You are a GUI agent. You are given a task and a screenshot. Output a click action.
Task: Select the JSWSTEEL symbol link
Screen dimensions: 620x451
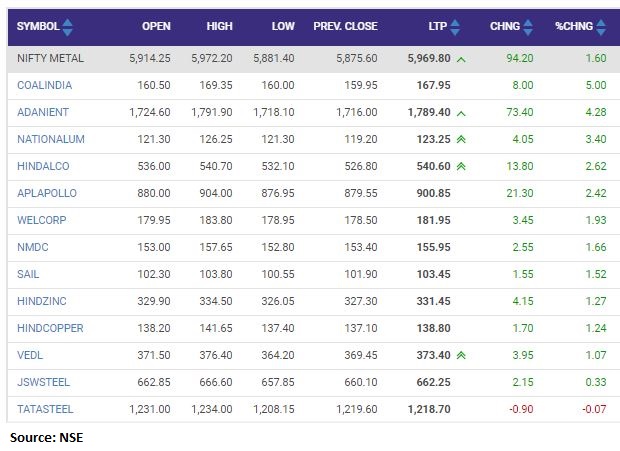(43, 382)
